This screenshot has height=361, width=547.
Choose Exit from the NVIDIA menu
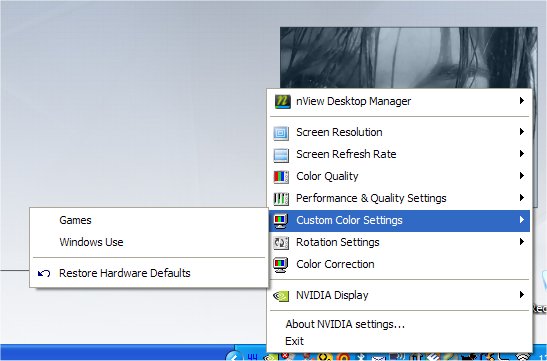pos(294,341)
